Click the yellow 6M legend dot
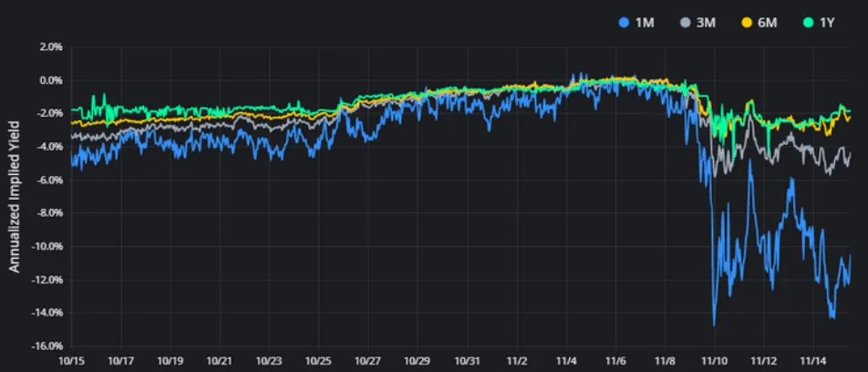Image resolution: width=868 pixels, height=372 pixels. tap(748, 24)
